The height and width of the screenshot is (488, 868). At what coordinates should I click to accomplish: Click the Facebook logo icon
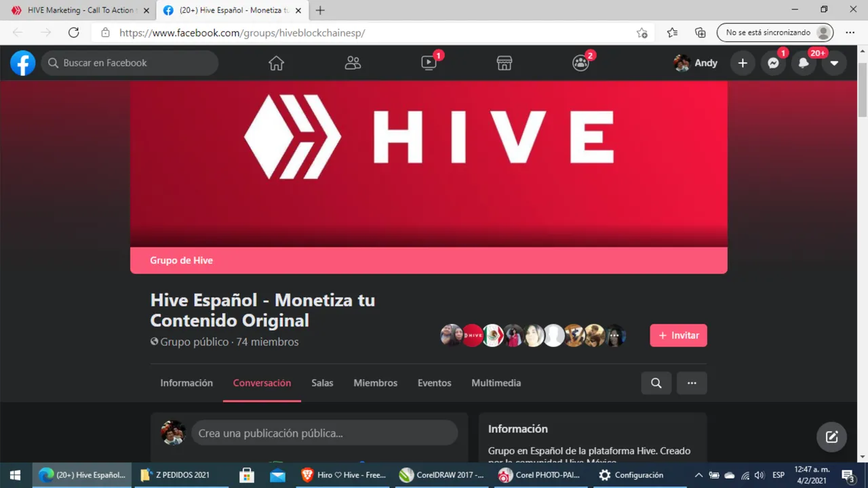click(x=22, y=63)
